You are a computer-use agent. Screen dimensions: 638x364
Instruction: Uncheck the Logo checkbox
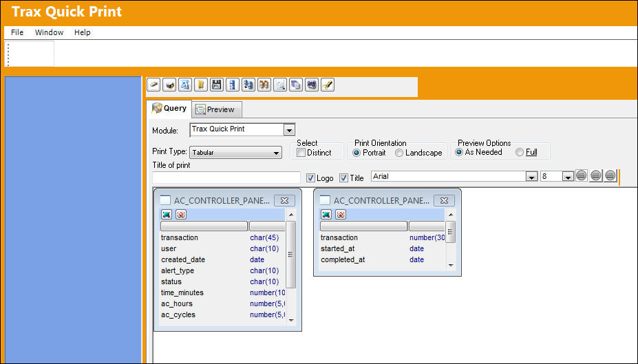click(311, 178)
